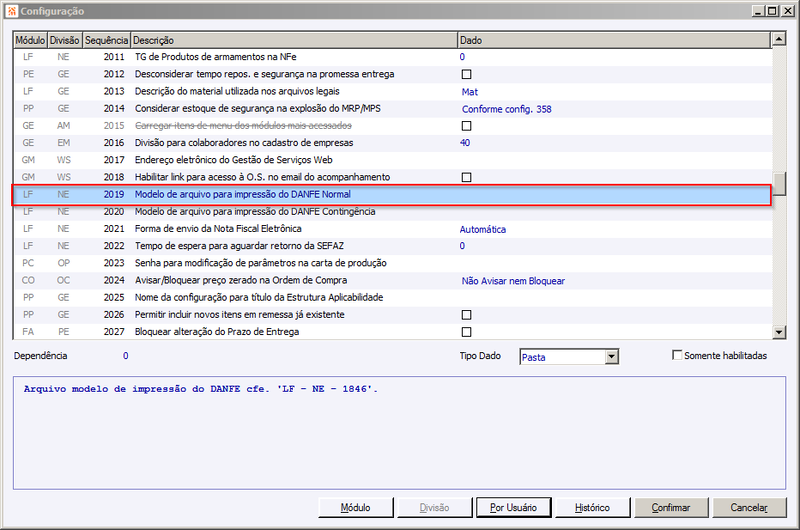
Task: Click the Dado value 'Automática'
Action: click(x=483, y=230)
